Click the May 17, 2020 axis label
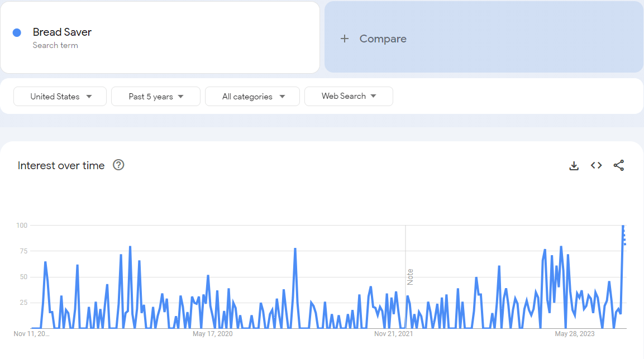644x359 pixels. tap(212, 334)
